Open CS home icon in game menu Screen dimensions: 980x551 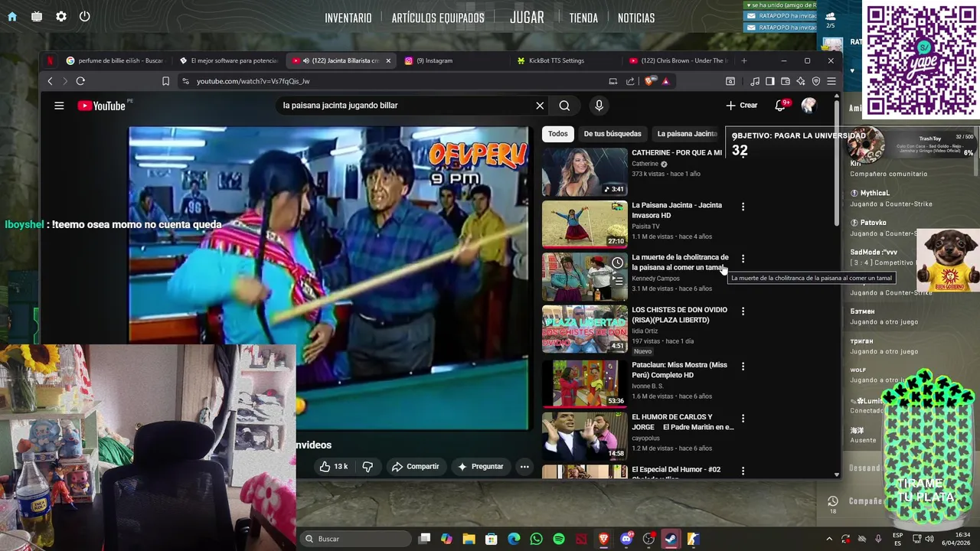coord(12,17)
